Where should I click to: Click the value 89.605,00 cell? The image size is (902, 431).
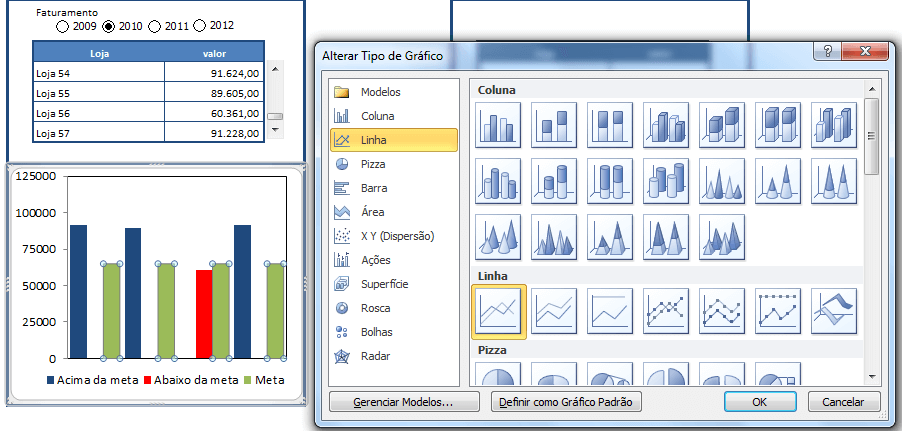[x=214, y=93]
